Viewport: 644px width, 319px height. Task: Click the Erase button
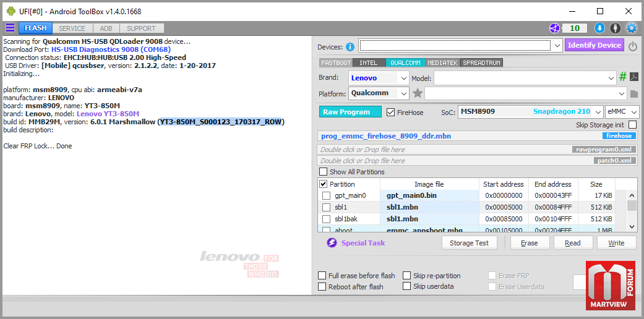click(530, 242)
